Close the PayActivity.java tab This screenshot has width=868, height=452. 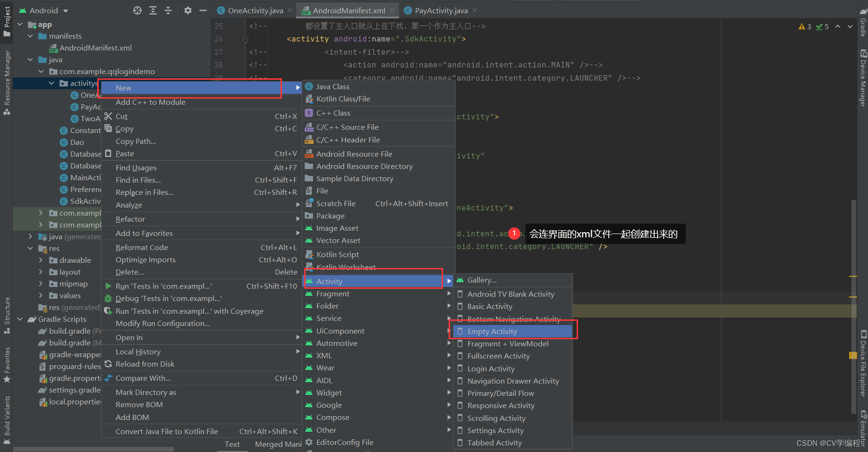click(475, 10)
